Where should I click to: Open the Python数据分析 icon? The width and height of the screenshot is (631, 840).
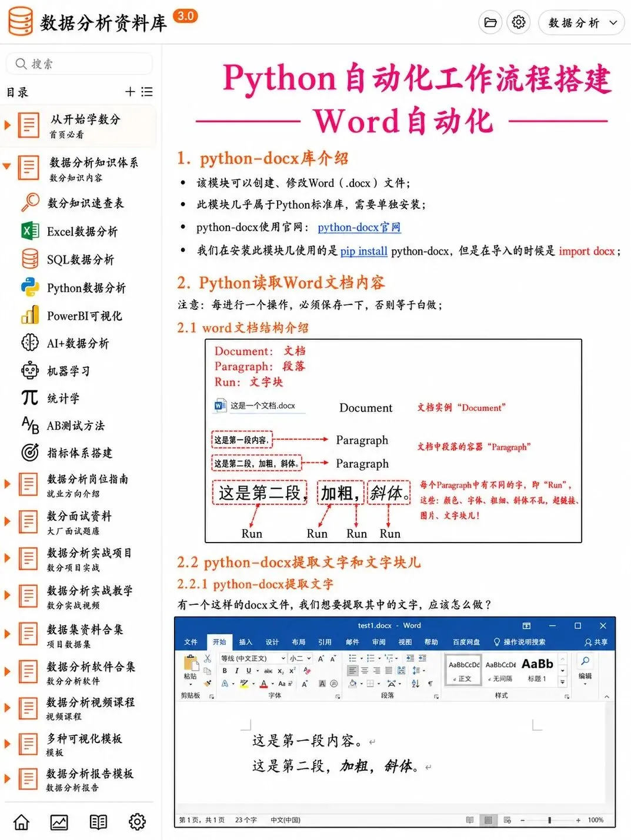click(30, 287)
